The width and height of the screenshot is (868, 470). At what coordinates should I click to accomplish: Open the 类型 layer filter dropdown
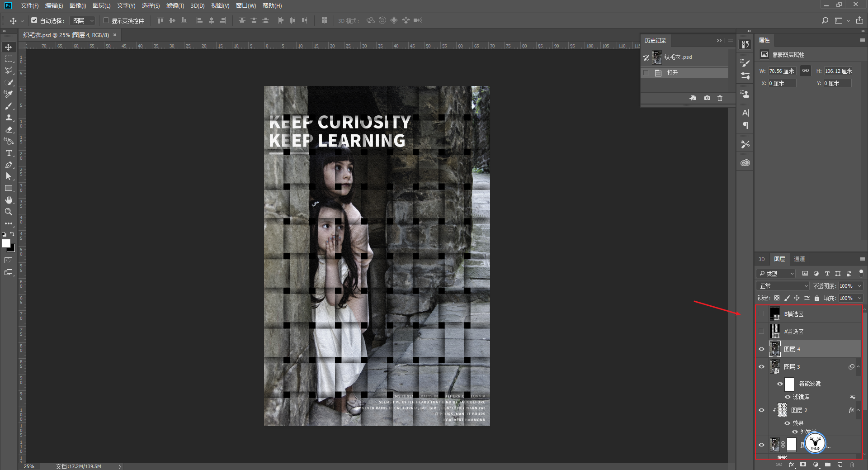[776, 273]
